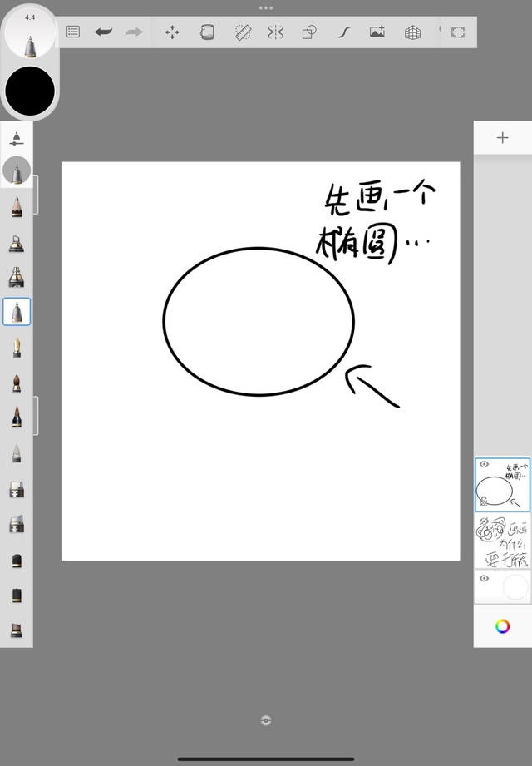532x766 pixels.
Task: Select the hidden middle sketch layer thumbnail
Action: (x=502, y=541)
